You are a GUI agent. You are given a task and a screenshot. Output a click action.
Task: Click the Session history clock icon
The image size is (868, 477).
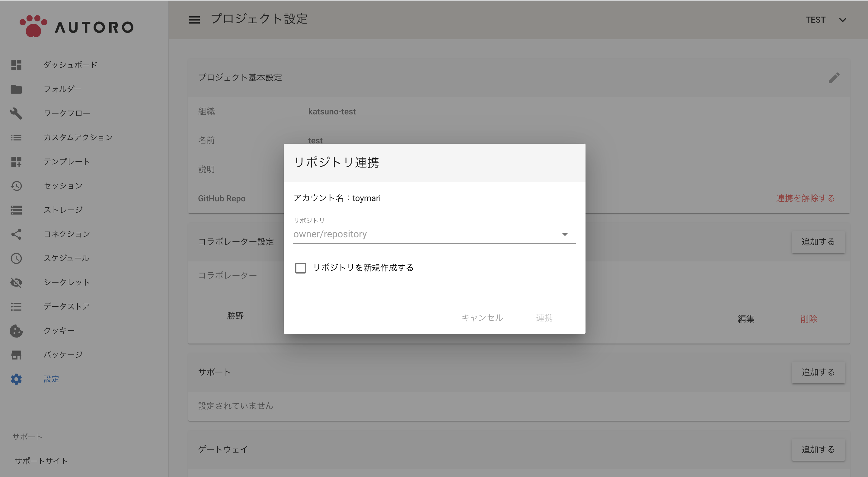pyautogui.click(x=16, y=186)
